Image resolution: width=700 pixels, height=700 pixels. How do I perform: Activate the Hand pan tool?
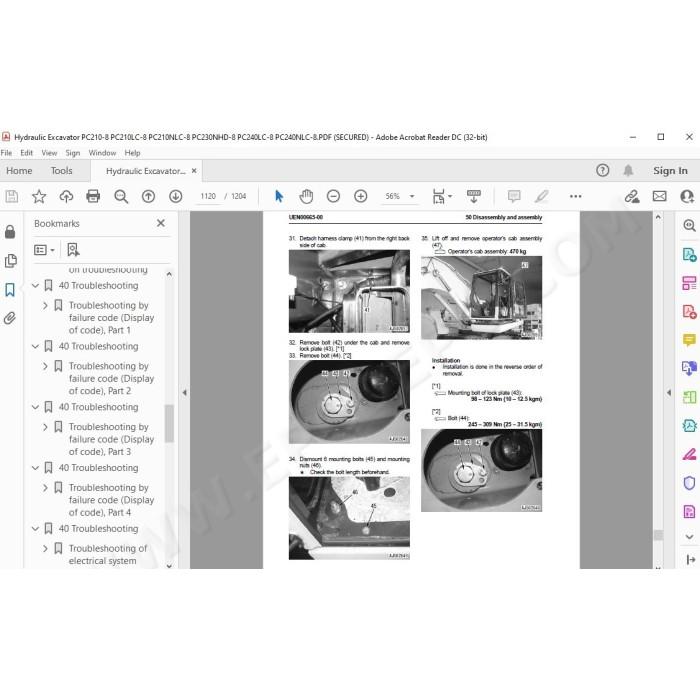(306, 196)
